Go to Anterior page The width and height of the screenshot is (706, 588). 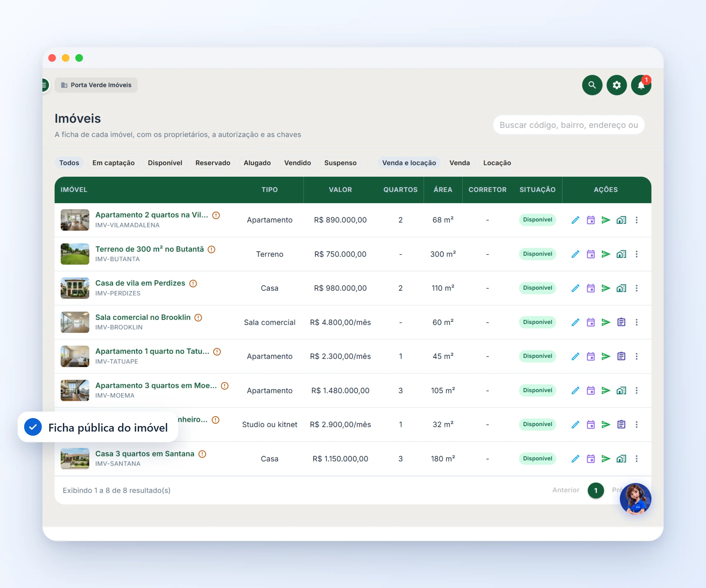click(x=565, y=490)
